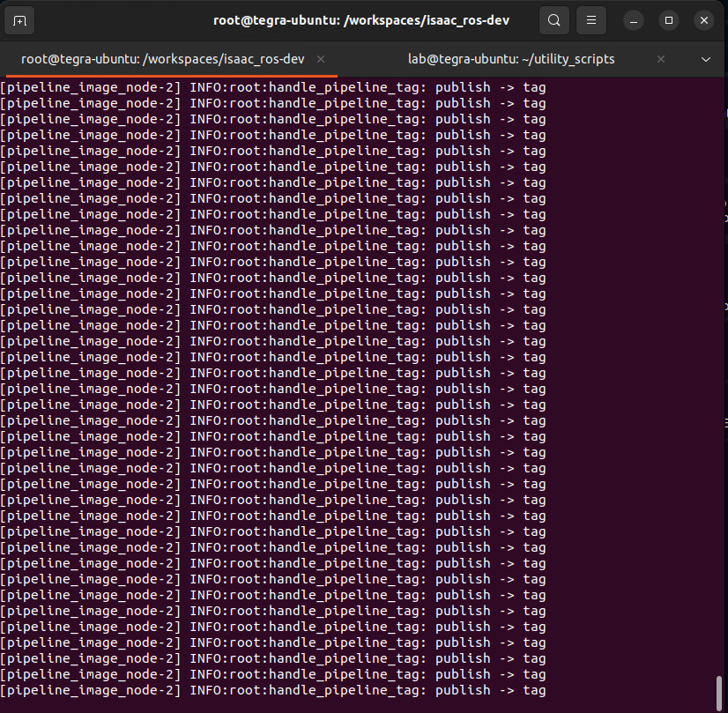Switch to lab utility_scripts tab

point(511,59)
